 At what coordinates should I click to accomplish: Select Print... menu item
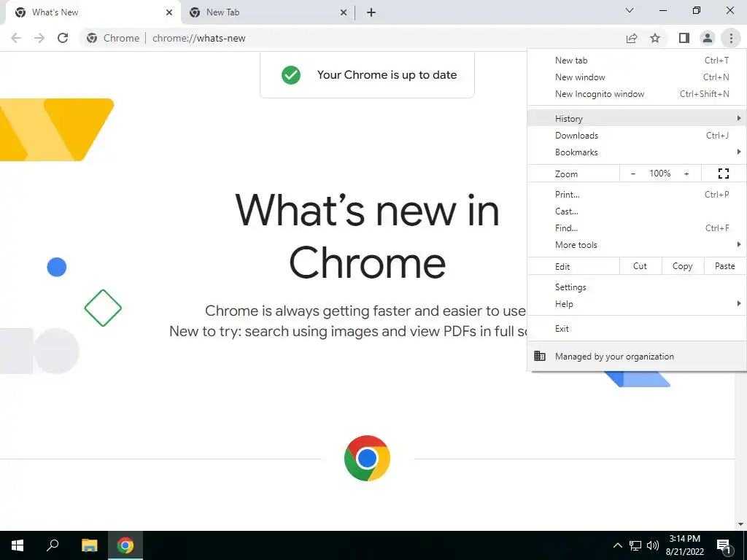click(x=636, y=194)
